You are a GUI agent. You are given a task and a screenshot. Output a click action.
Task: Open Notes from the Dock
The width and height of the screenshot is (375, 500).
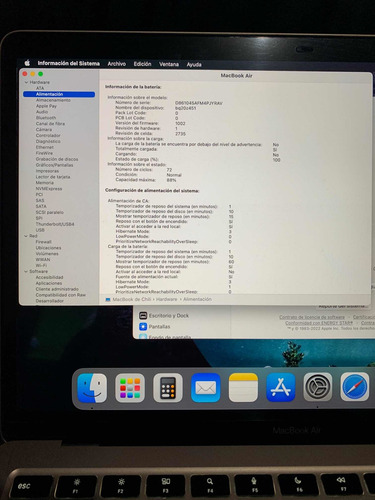[243, 388]
